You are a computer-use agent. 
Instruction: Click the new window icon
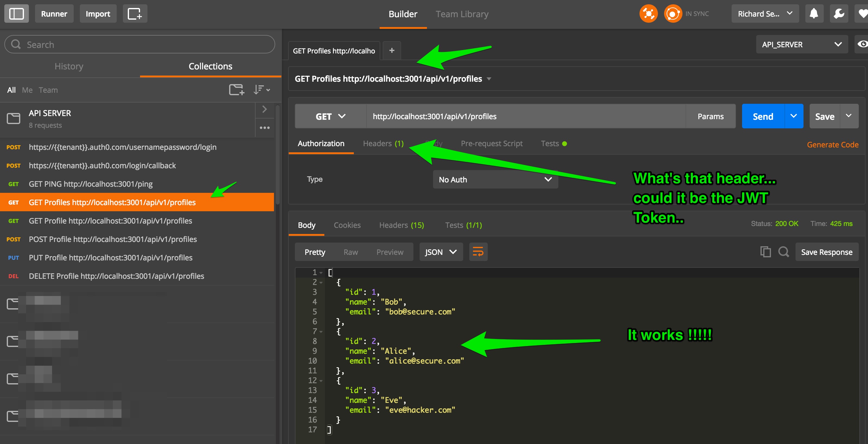click(135, 14)
